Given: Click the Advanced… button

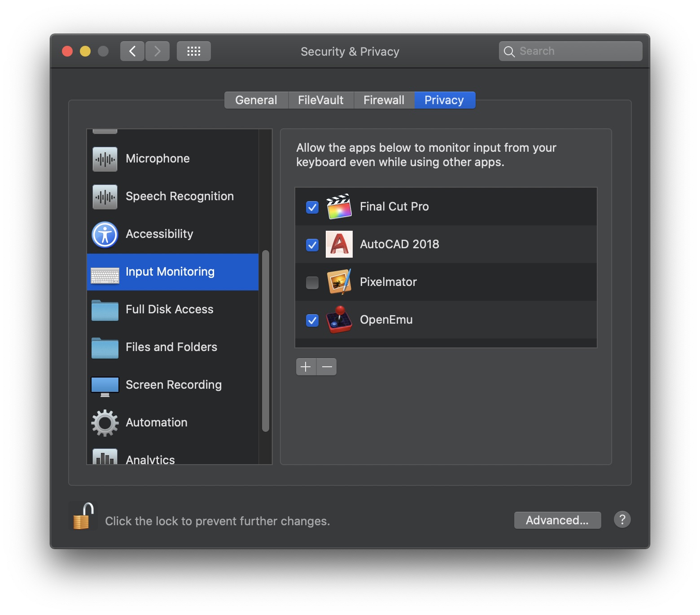Looking at the screenshot, I should [558, 520].
